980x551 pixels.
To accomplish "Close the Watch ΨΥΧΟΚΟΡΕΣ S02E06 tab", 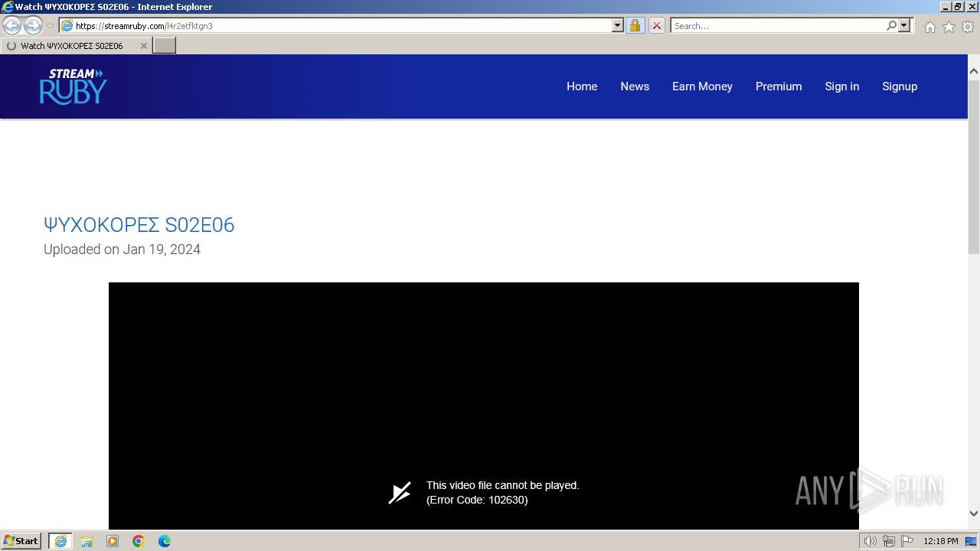I will pos(143,46).
